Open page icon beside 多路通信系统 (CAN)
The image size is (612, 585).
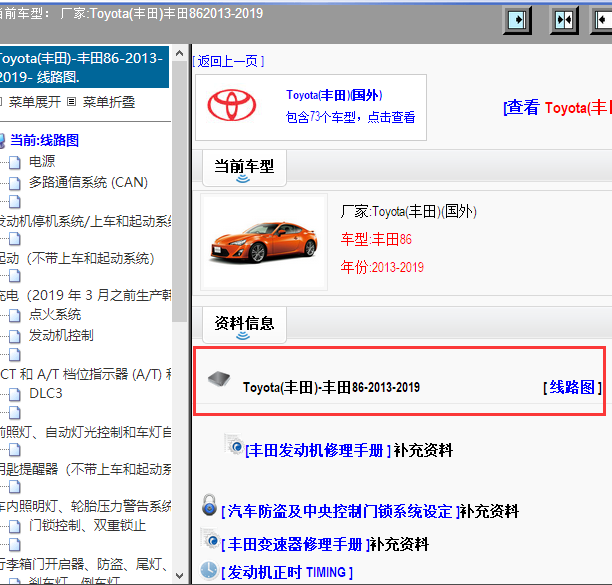[15, 183]
